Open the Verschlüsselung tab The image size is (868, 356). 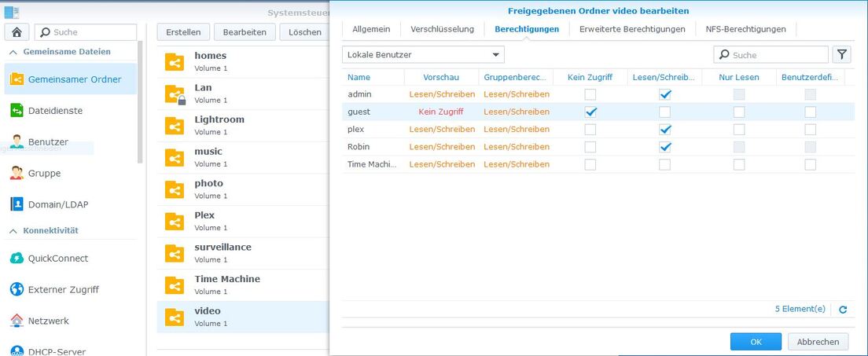pyautogui.click(x=443, y=29)
